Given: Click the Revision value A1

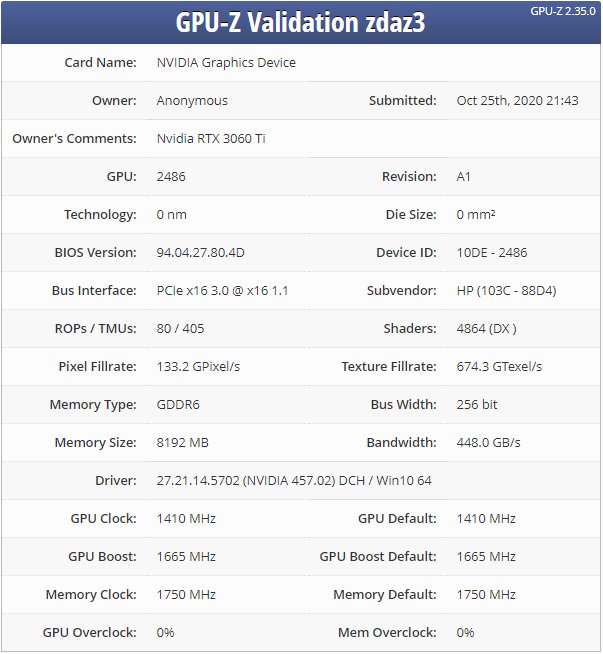Looking at the screenshot, I should [464, 177].
